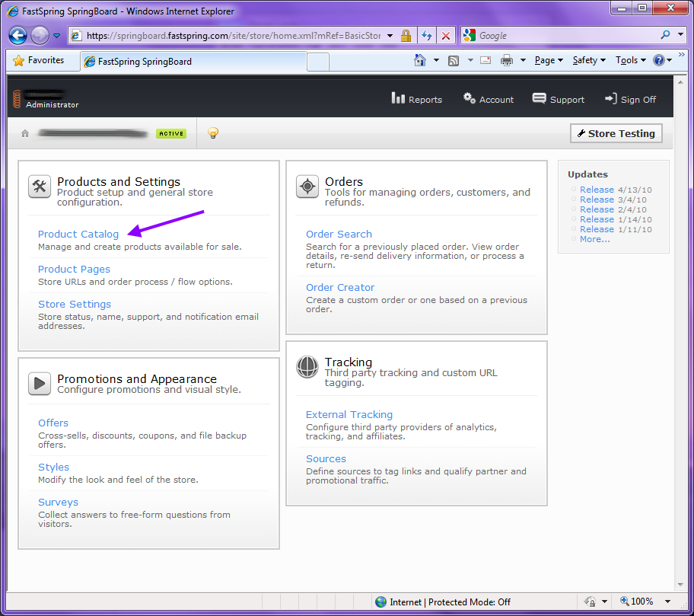Expand the Print dropdown arrow

[523, 60]
